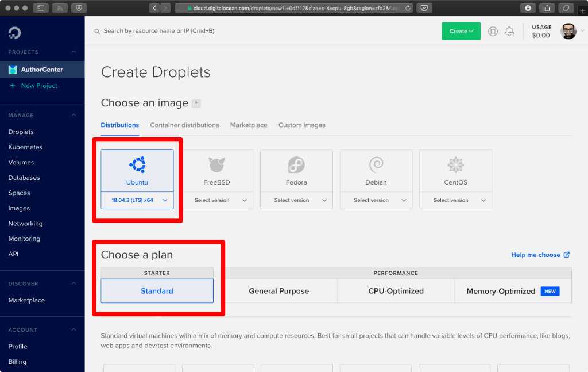This screenshot has height=372, width=588.
Task: Select the CPU-Optimized plan
Action: pos(396,291)
